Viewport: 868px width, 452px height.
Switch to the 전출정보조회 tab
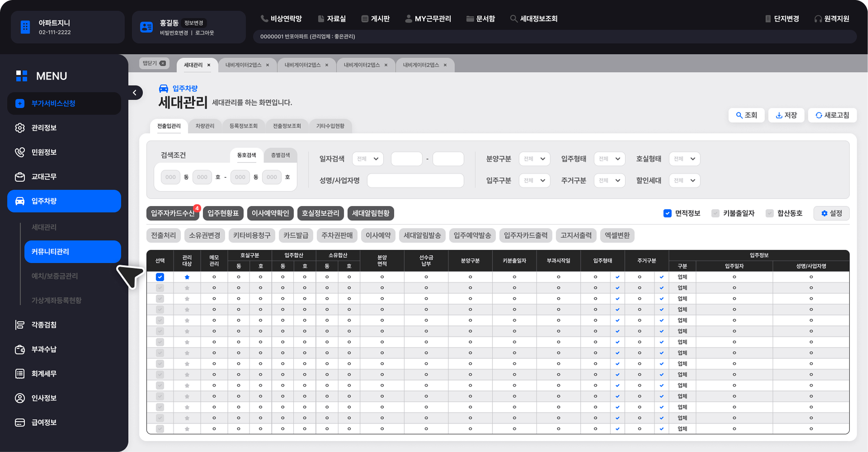(287, 126)
